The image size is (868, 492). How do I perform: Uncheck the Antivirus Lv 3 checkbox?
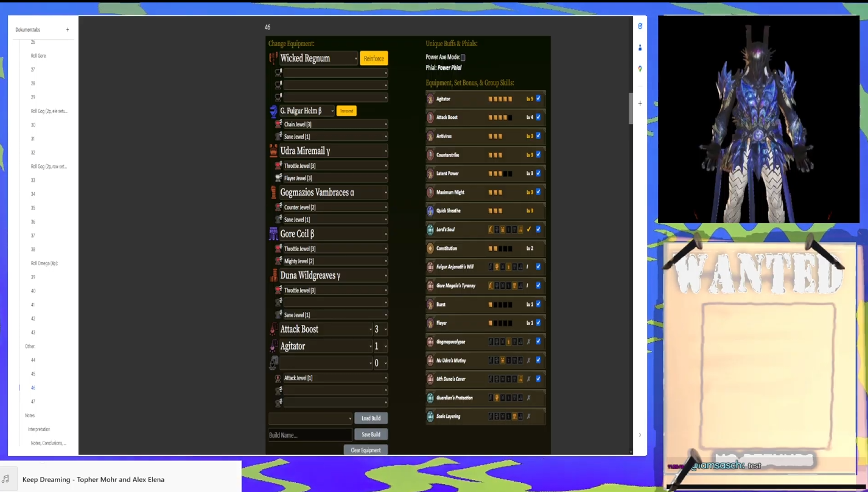(538, 136)
